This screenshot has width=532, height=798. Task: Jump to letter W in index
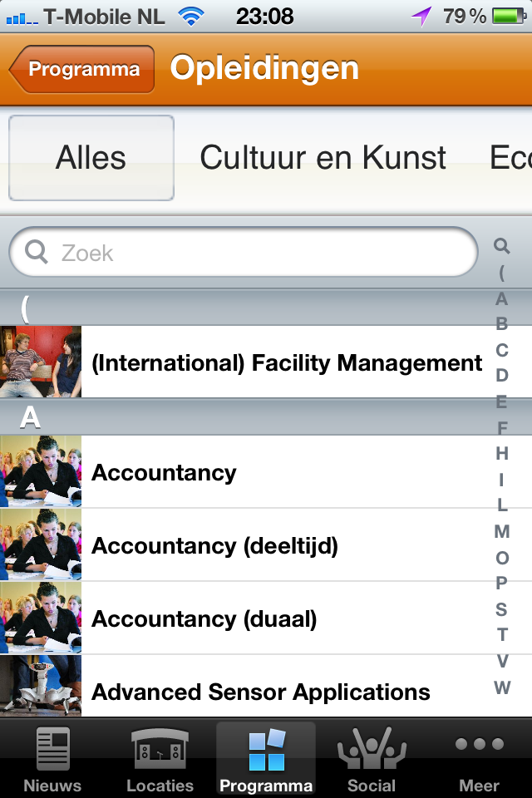(x=501, y=687)
